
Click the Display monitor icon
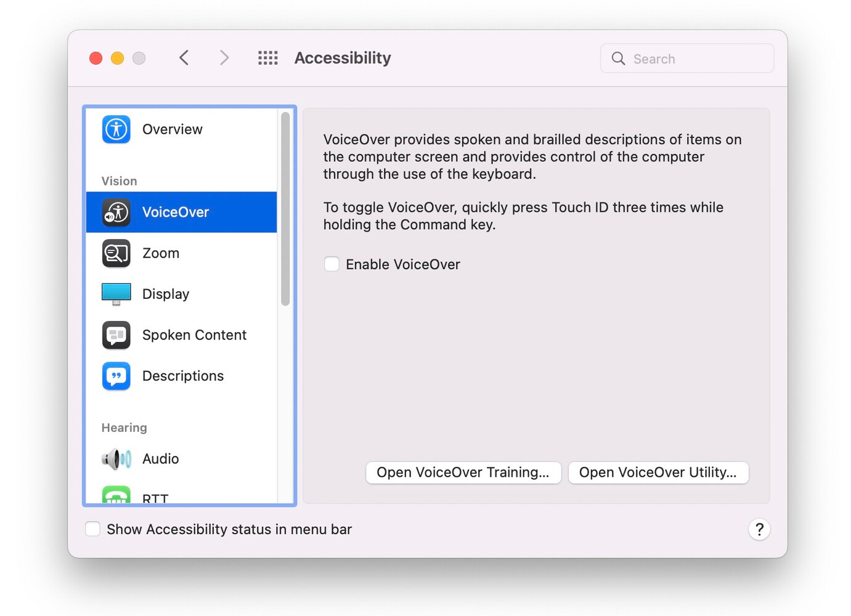click(x=116, y=294)
